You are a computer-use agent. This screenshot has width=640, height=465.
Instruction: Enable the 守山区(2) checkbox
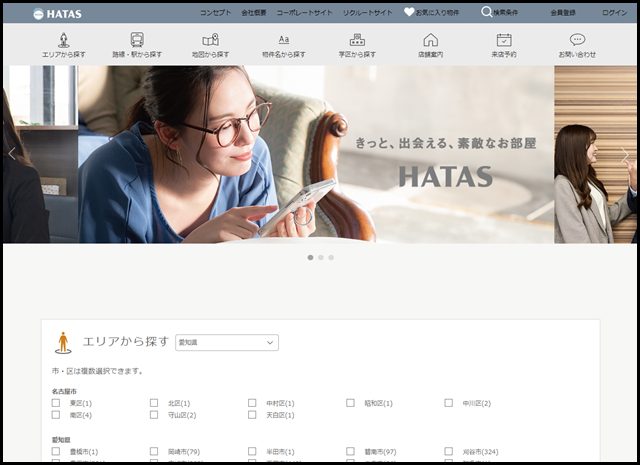click(x=154, y=415)
